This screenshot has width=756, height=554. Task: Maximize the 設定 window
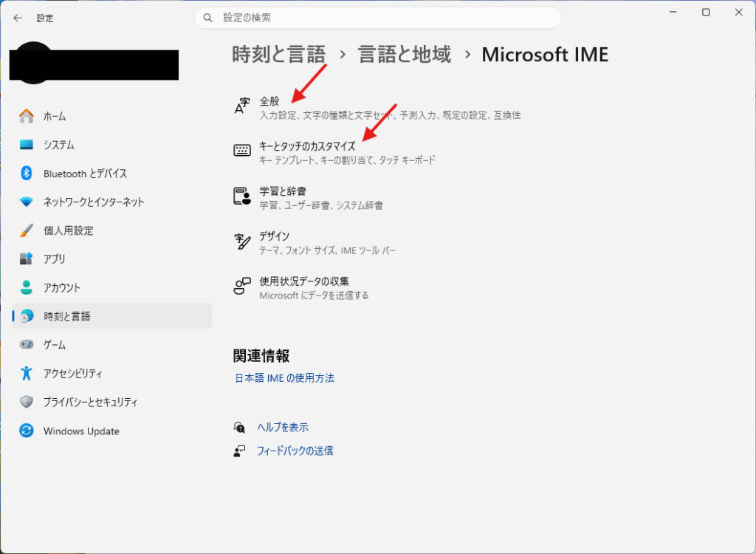[706, 12]
